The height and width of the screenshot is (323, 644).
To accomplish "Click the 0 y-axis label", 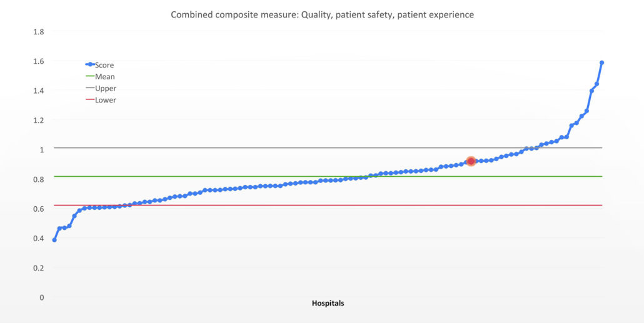I will coord(41,297).
